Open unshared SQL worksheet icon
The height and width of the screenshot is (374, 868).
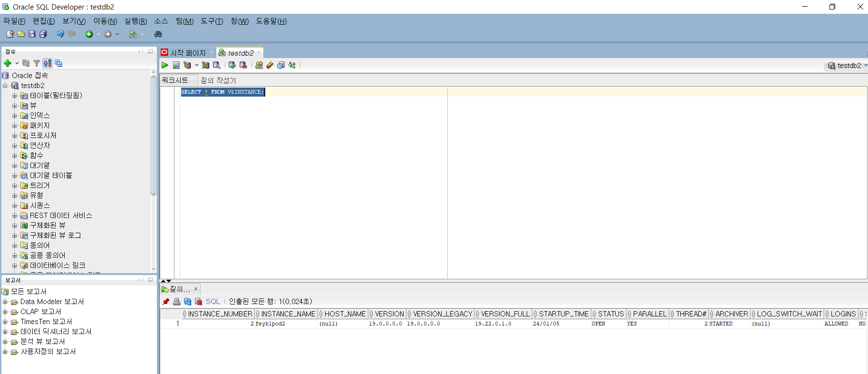(259, 65)
